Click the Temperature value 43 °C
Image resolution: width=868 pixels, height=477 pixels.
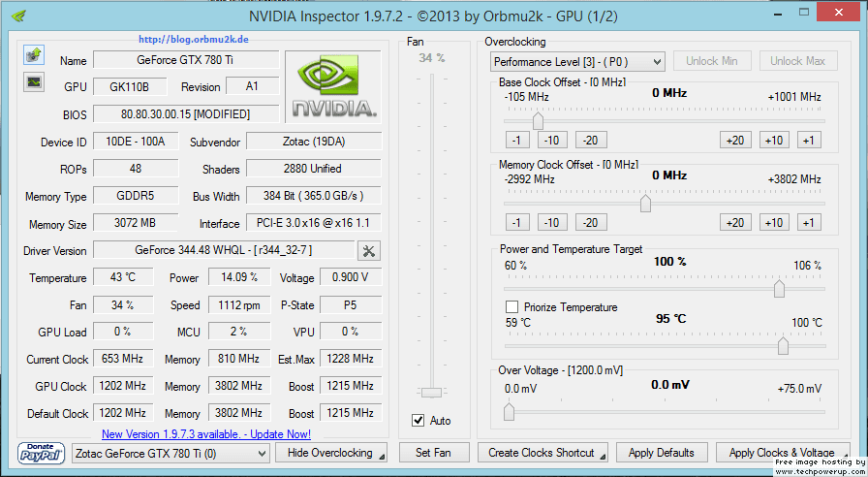tap(123, 277)
